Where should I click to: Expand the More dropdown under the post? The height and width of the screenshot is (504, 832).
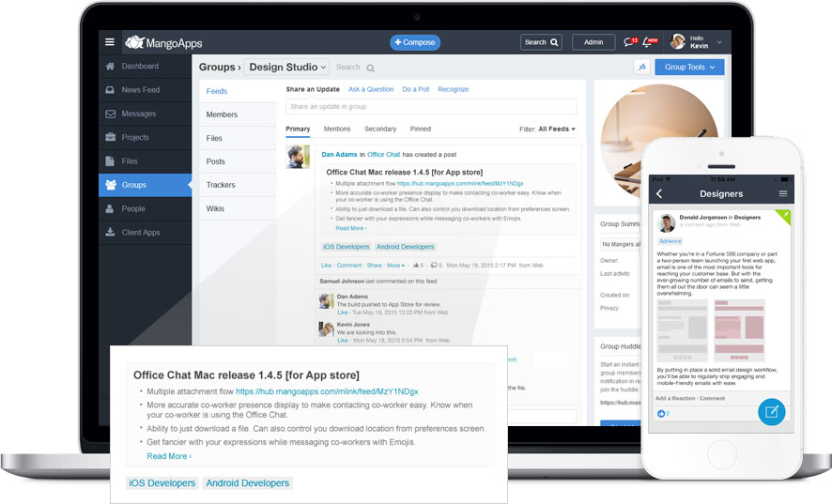(x=396, y=266)
